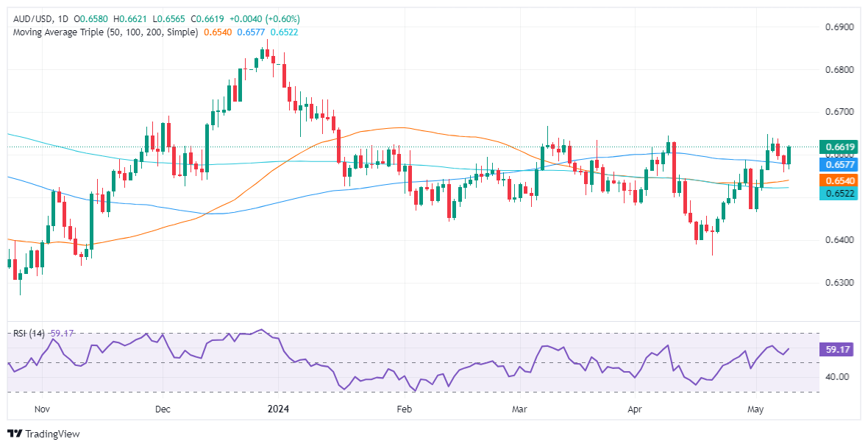
Task: Select the Moving Average Triple indicator legend
Action: (x=105, y=32)
